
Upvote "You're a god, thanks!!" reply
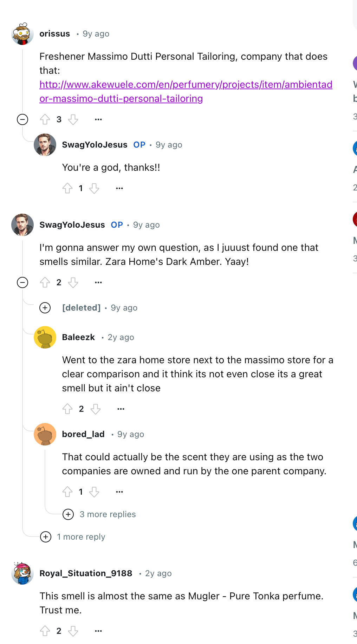click(67, 188)
